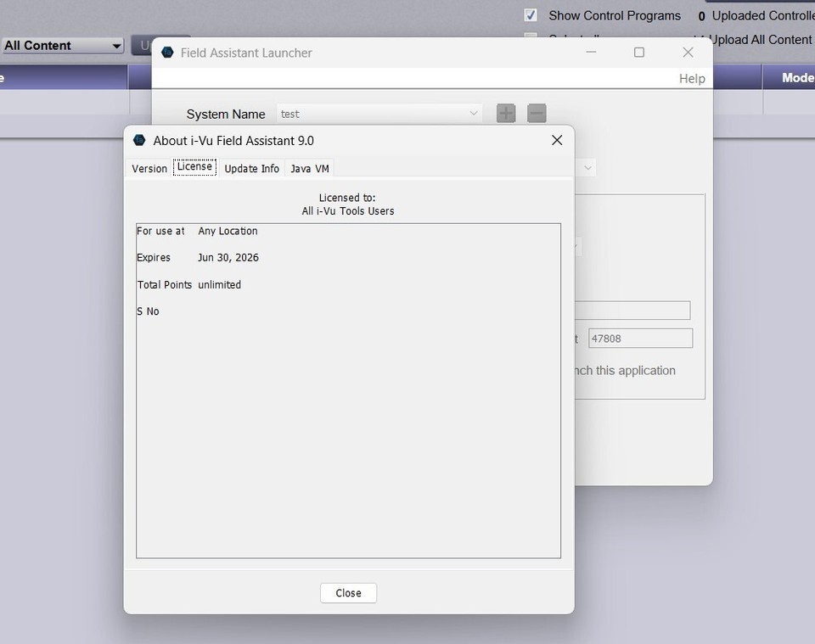Open the dropdown arrow right of About dialog
815x644 pixels.
point(587,168)
